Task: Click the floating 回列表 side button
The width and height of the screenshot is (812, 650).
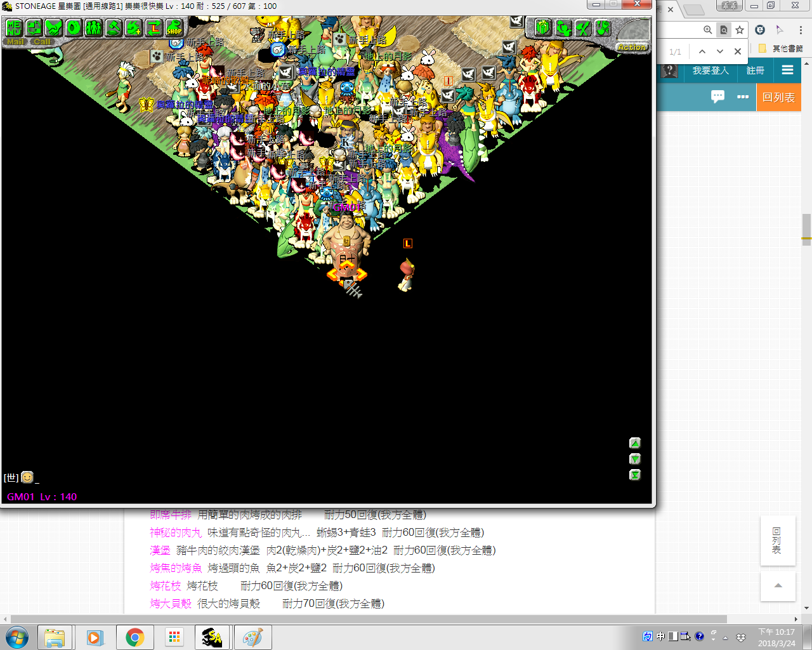Action: coord(777,541)
